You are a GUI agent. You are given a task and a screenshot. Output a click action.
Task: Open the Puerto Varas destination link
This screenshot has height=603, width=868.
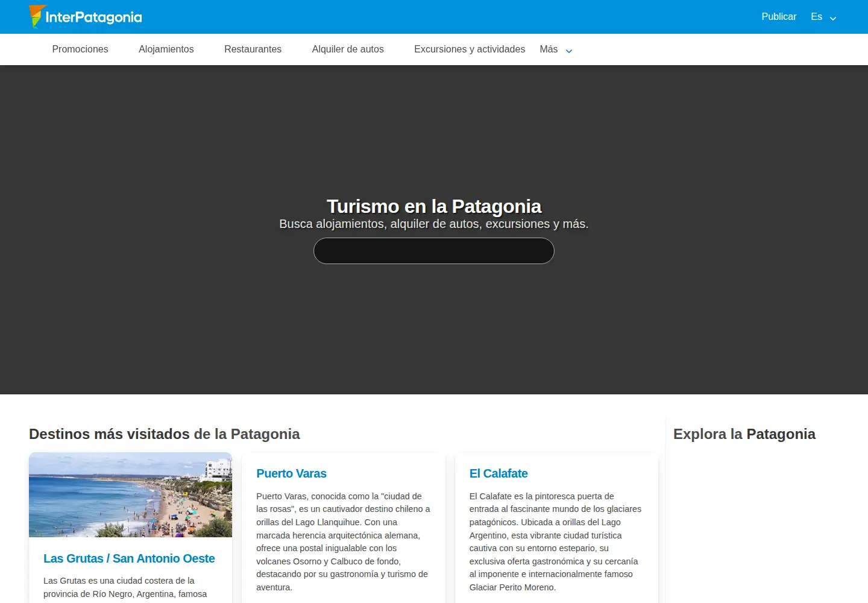291,473
